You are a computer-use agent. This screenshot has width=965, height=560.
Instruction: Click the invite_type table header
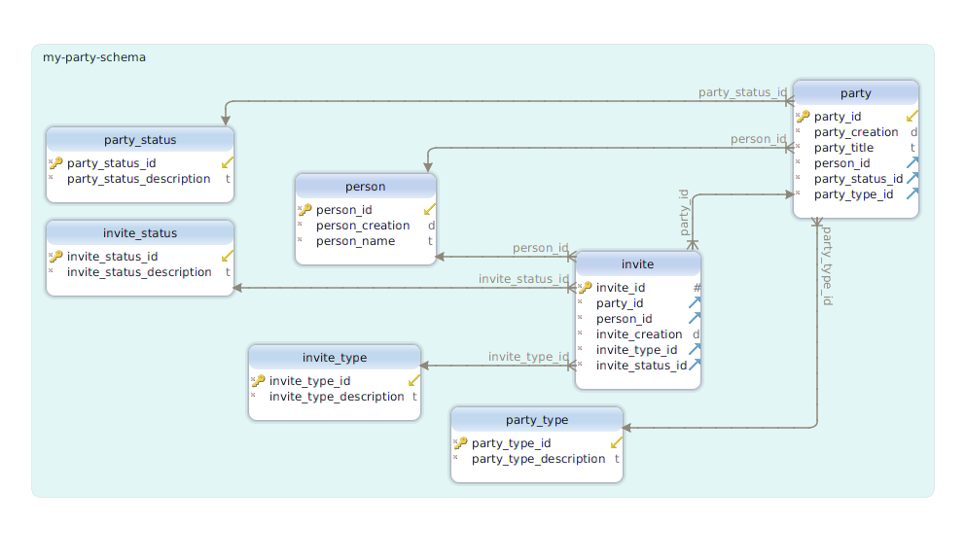click(335, 357)
